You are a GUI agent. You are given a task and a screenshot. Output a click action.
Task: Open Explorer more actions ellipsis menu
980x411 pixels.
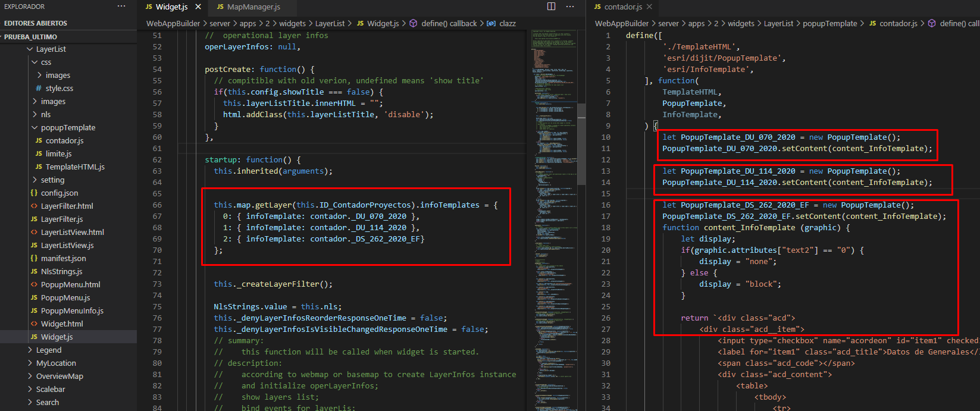tap(121, 7)
